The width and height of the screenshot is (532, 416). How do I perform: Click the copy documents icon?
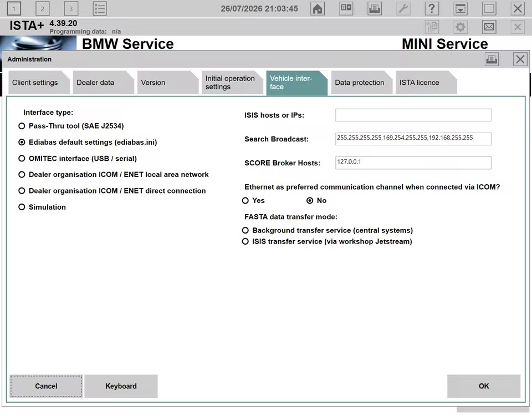432,27
